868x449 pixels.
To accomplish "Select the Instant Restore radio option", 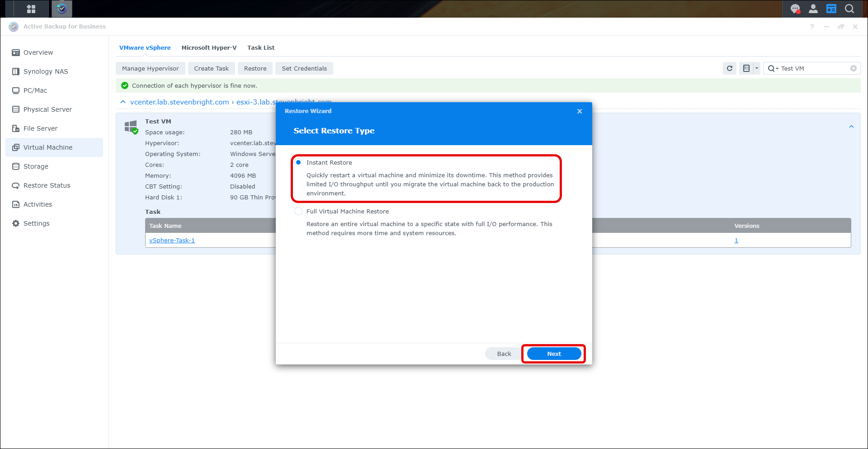I will click(298, 162).
